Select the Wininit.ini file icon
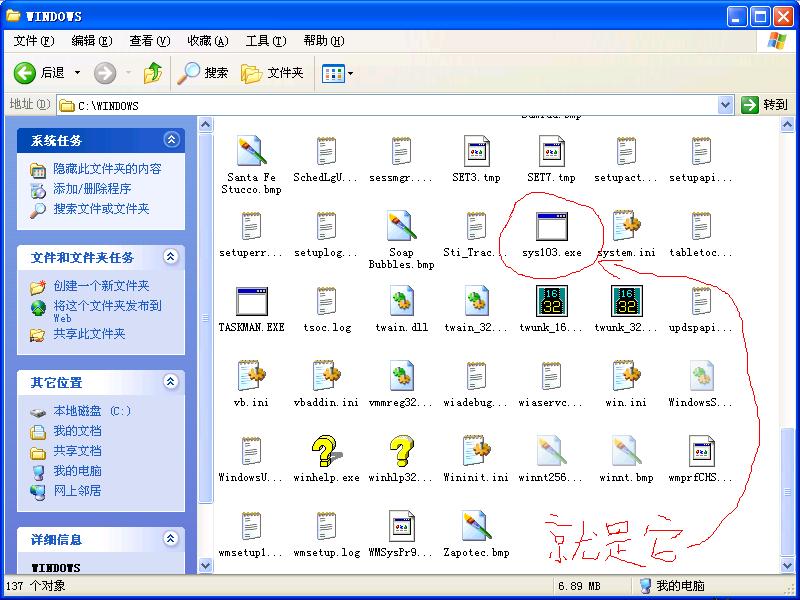This screenshot has width=800, height=600. tap(477, 451)
